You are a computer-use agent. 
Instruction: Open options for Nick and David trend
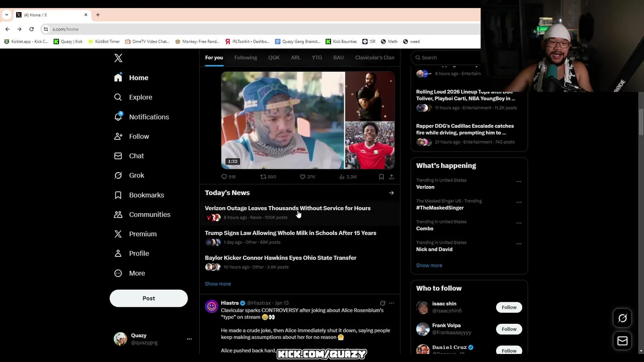(519, 244)
